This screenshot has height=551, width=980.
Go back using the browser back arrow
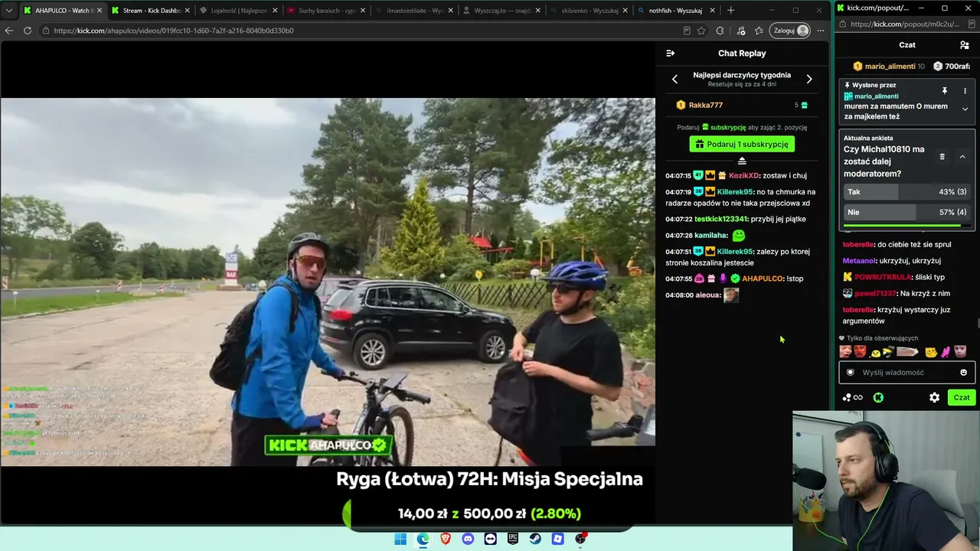click(x=9, y=31)
